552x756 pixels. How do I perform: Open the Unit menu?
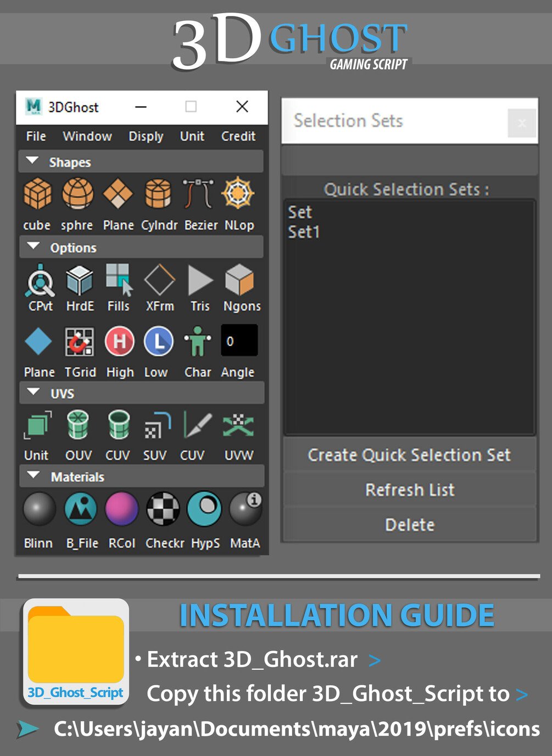click(192, 136)
